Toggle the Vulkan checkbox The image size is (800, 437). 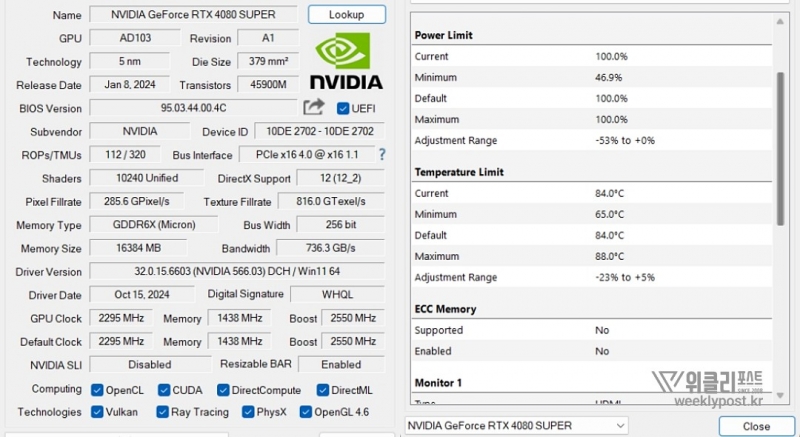click(97, 412)
